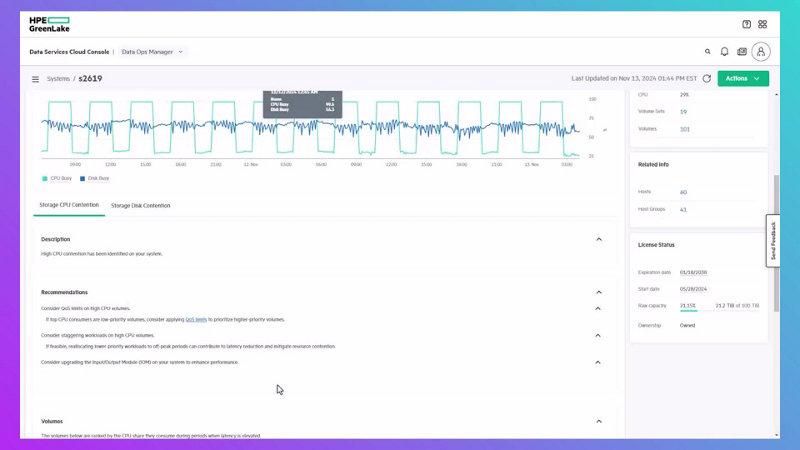800x450 pixels.
Task: Click the expiration date value
Action: (x=693, y=272)
